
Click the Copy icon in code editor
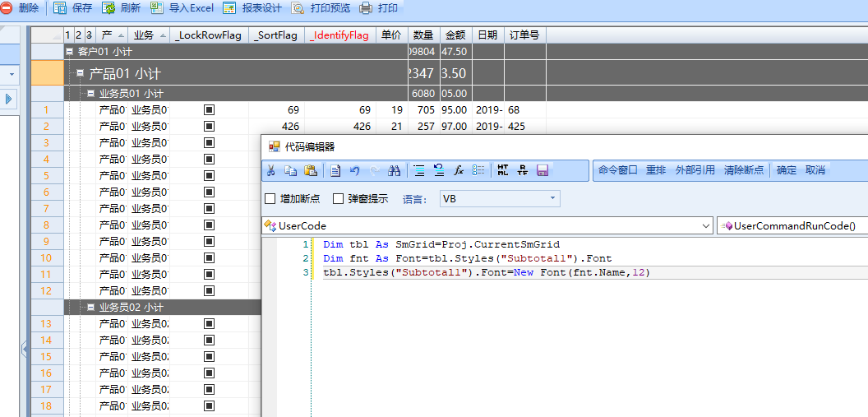coord(290,170)
